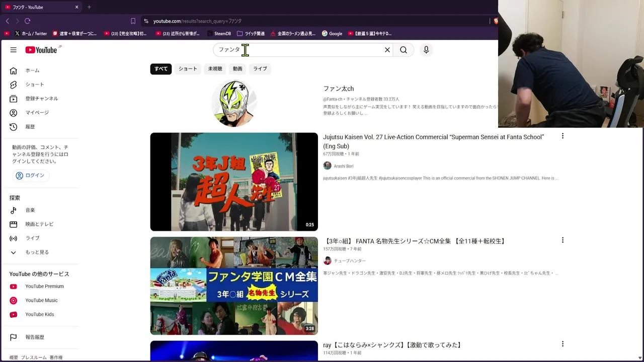Open options menu for Jujutsu Kaisen video
Viewport: 644px width, 362px height.
click(x=562, y=136)
